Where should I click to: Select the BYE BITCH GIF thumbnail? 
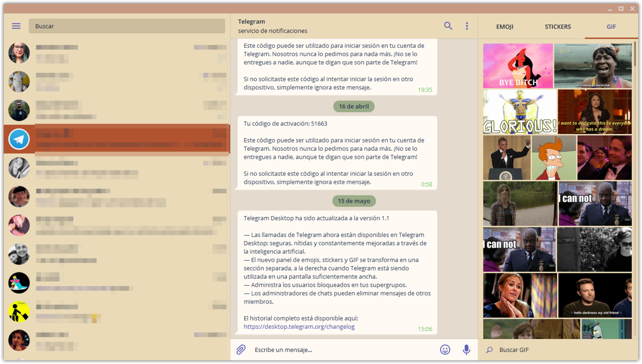[x=517, y=66]
